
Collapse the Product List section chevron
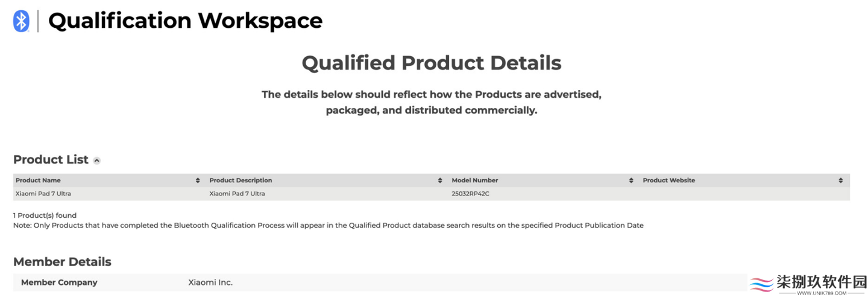tap(97, 161)
